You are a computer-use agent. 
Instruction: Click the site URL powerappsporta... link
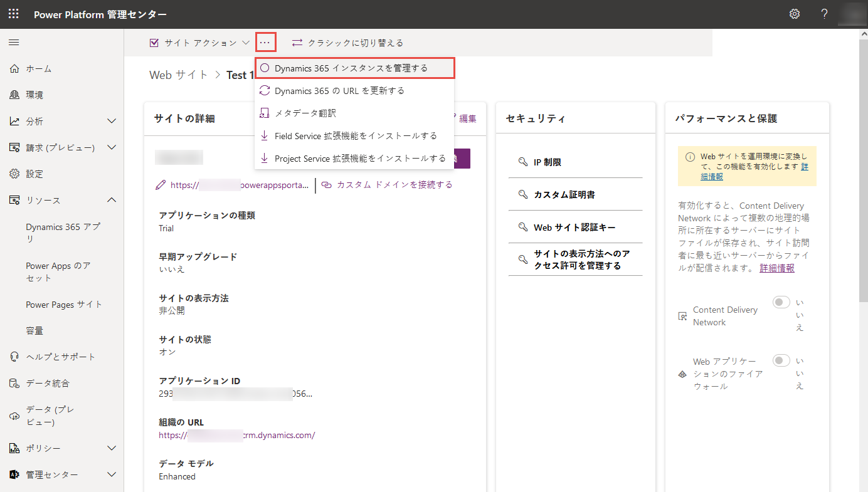(x=240, y=185)
